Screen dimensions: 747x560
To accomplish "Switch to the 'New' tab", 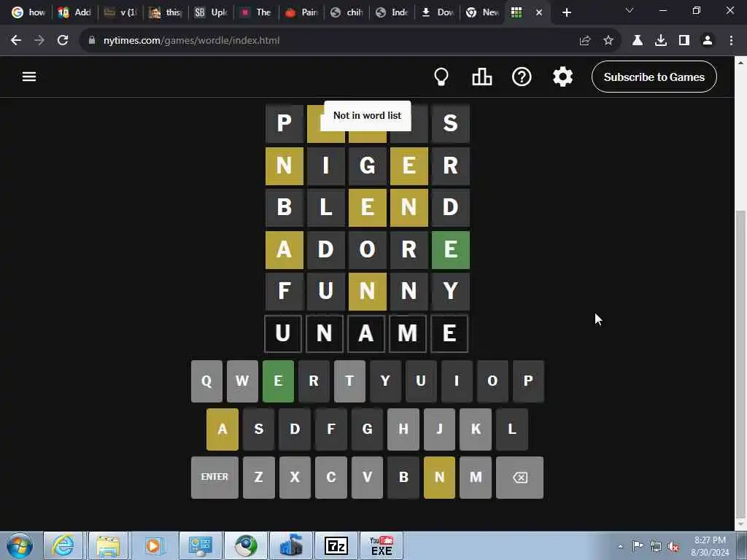I will tap(482, 12).
